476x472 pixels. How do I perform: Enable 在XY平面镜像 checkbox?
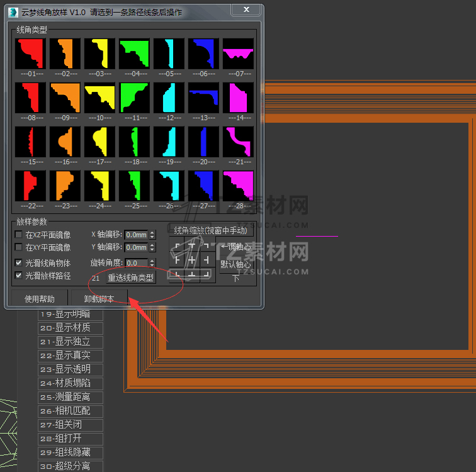click(18, 247)
